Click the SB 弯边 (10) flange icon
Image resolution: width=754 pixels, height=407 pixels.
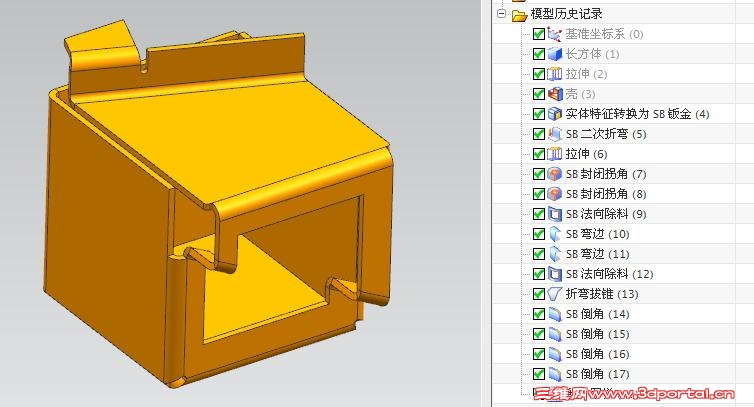[554, 234]
